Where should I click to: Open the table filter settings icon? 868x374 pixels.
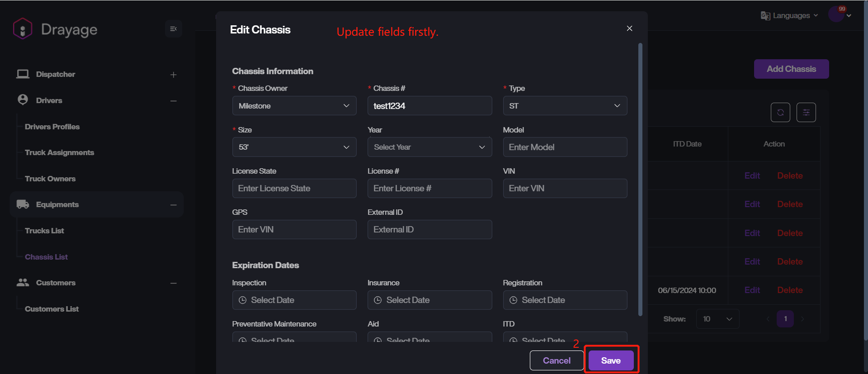point(806,113)
